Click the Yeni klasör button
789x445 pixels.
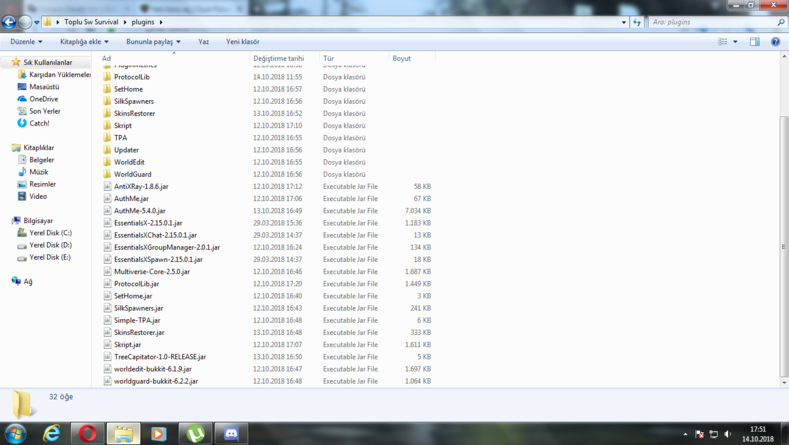(x=243, y=42)
